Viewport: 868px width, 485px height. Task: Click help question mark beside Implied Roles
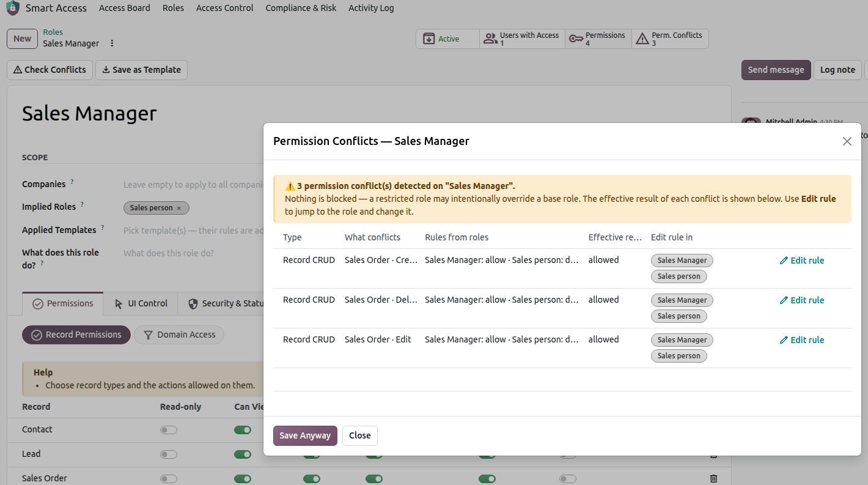coord(82,204)
